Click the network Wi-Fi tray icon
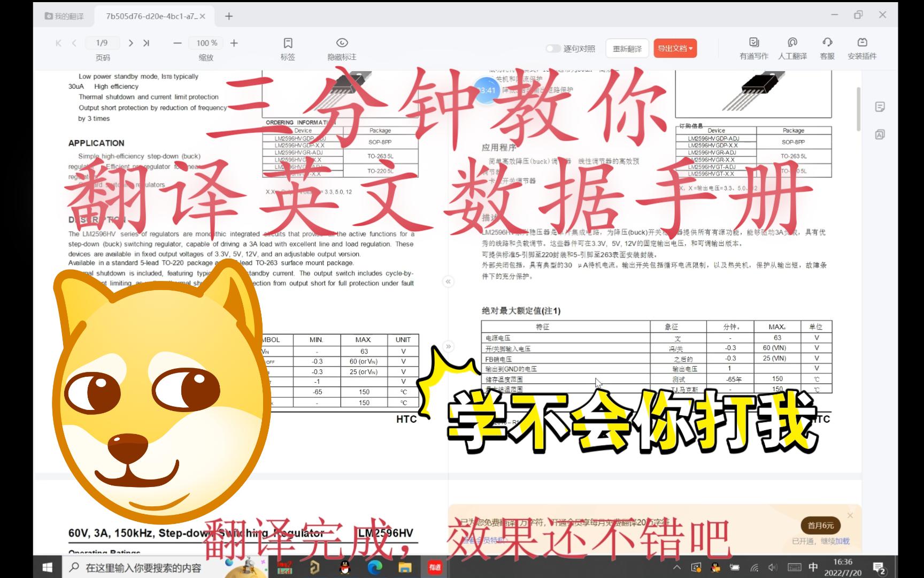The height and width of the screenshot is (578, 924). pos(754,567)
